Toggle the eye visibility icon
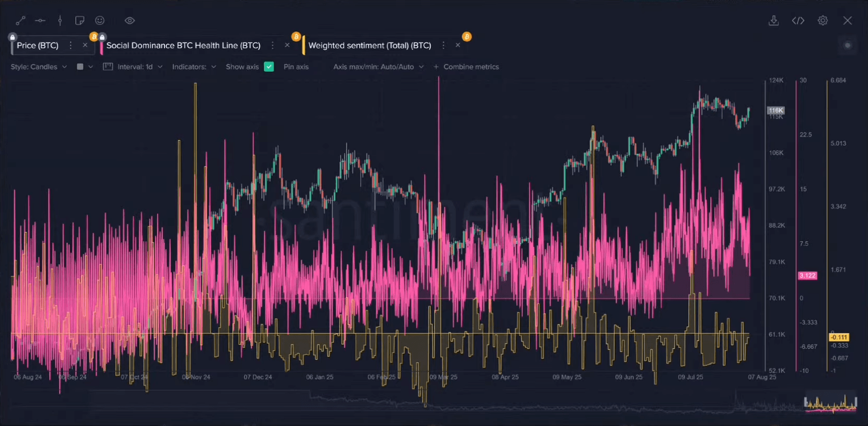Screen dimensions: 868x426 point(129,21)
